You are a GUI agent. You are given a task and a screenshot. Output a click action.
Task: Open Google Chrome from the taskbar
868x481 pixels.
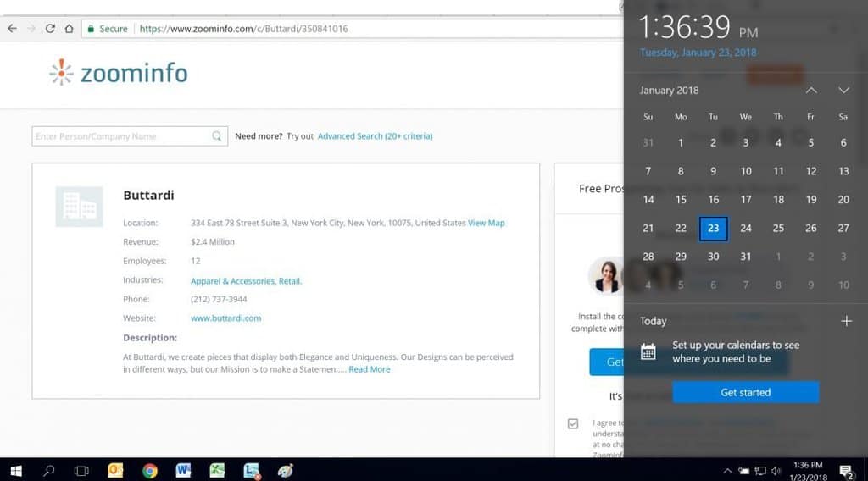coord(150,470)
